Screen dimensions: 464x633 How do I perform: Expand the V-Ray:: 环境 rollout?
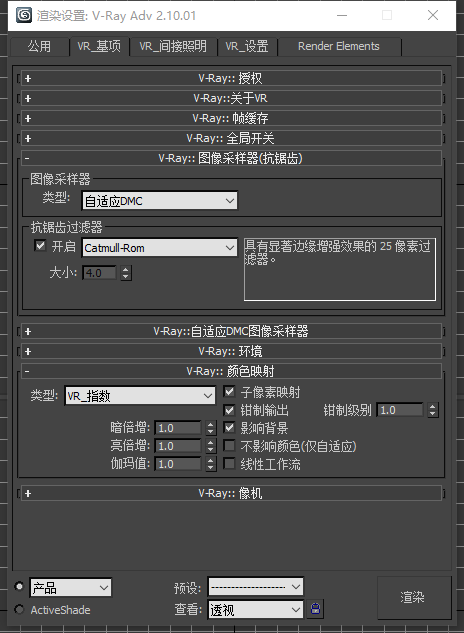tap(231, 351)
